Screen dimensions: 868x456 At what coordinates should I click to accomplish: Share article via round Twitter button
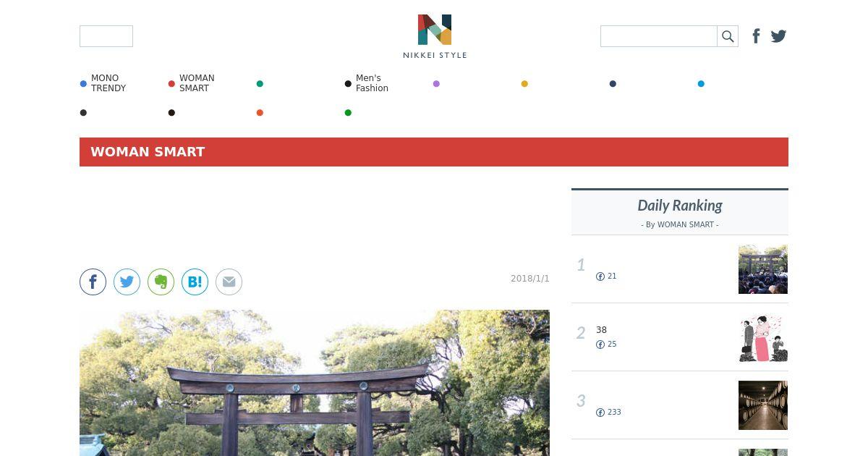(127, 282)
